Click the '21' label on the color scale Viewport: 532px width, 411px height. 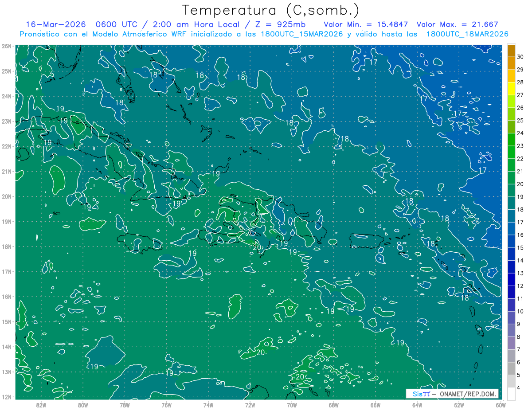pos(520,171)
